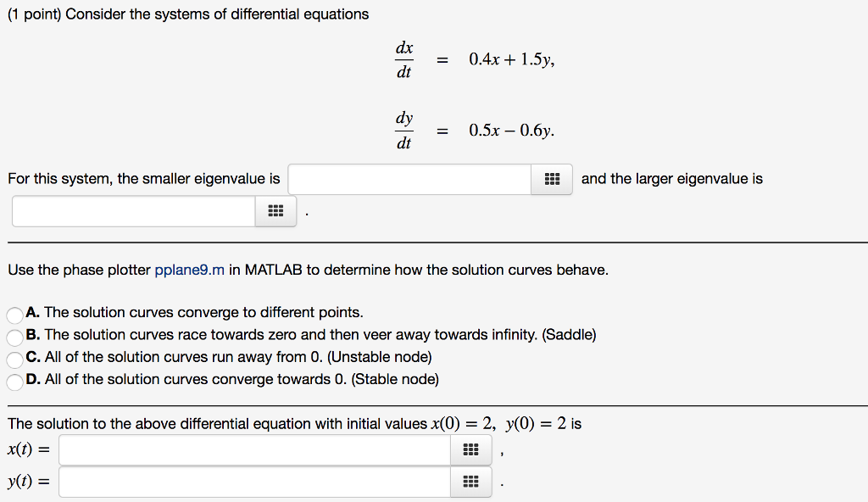Select option C for unstable node
The image size is (868, 502).
14,357
